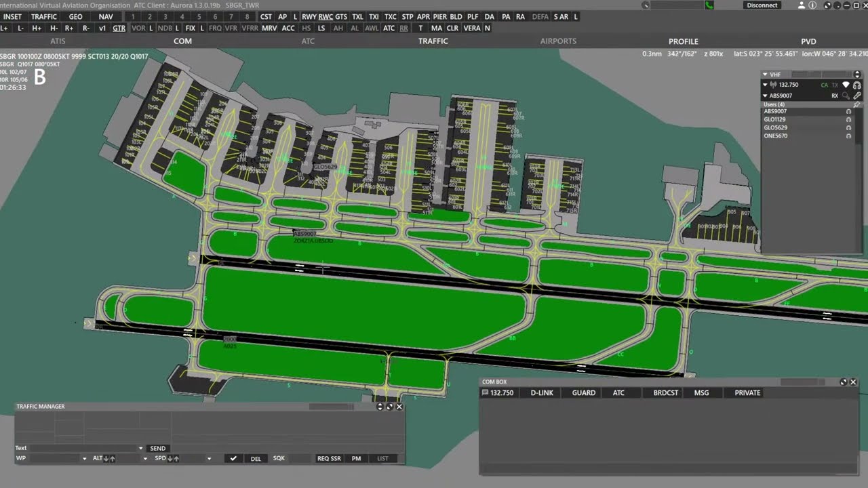Image resolution: width=868 pixels, height=488 pixels.
Task: Click Traffic Manager collapse arrows icon
Action: 380,407
